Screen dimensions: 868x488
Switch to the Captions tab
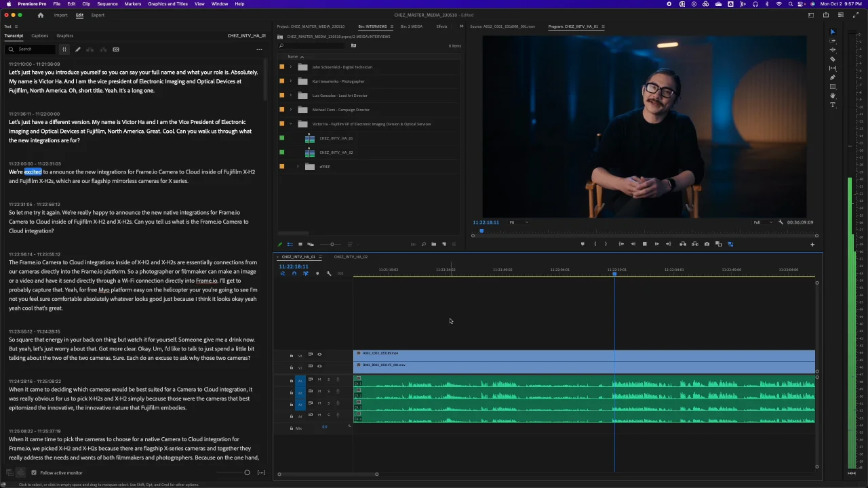pyautogui.click(x=39, y=36)
